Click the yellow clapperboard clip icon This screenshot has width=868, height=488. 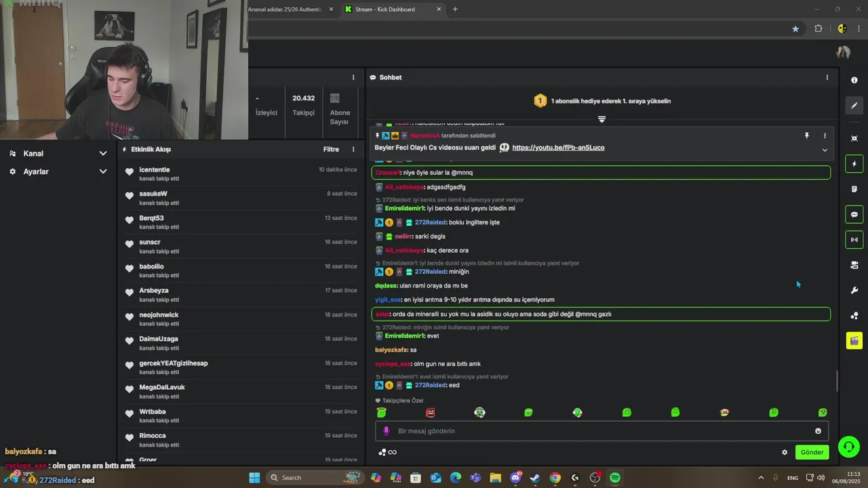pyautogui.click(x=854, y=340)
